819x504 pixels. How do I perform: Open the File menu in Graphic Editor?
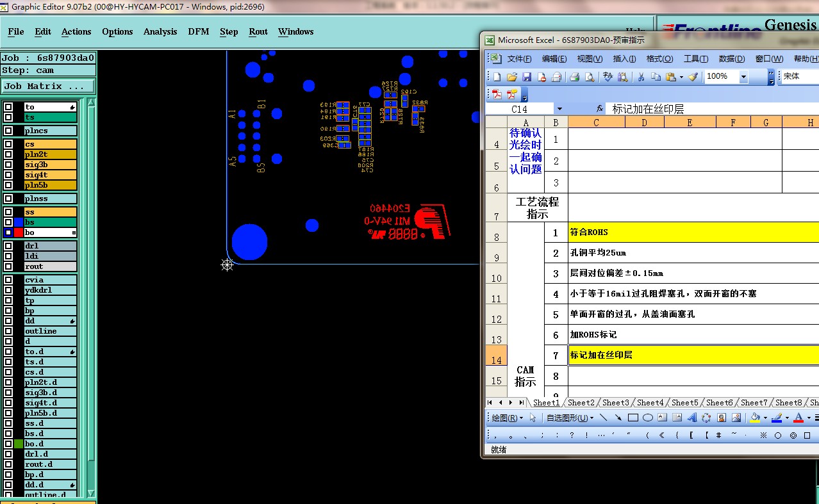(16, 31)
